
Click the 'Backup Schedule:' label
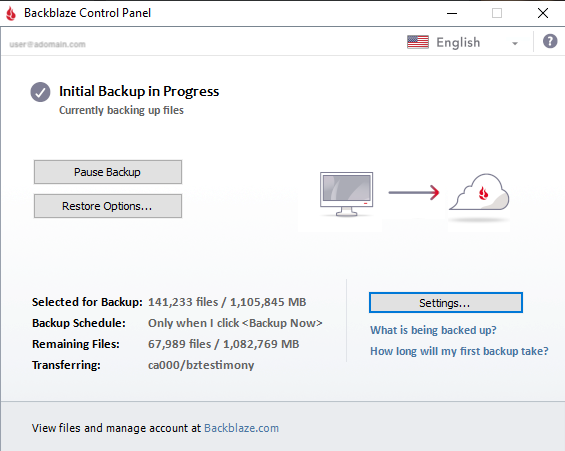tap(79, 323)
